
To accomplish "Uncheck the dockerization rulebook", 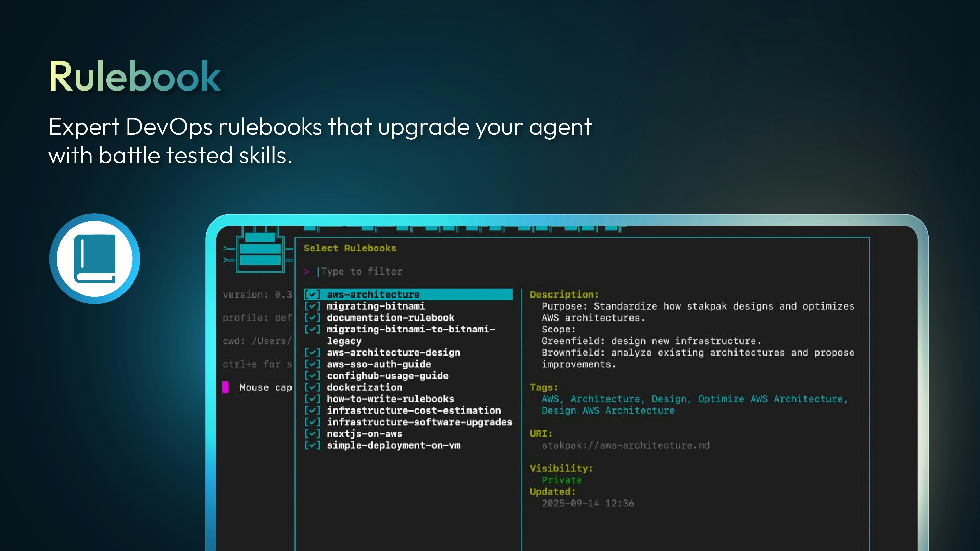I will tap(312, 387).
